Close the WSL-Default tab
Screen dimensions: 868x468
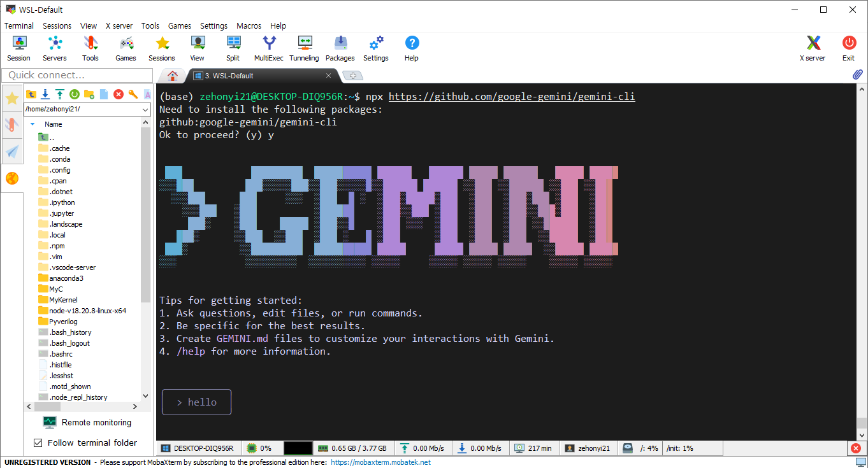tap(328, 76)
